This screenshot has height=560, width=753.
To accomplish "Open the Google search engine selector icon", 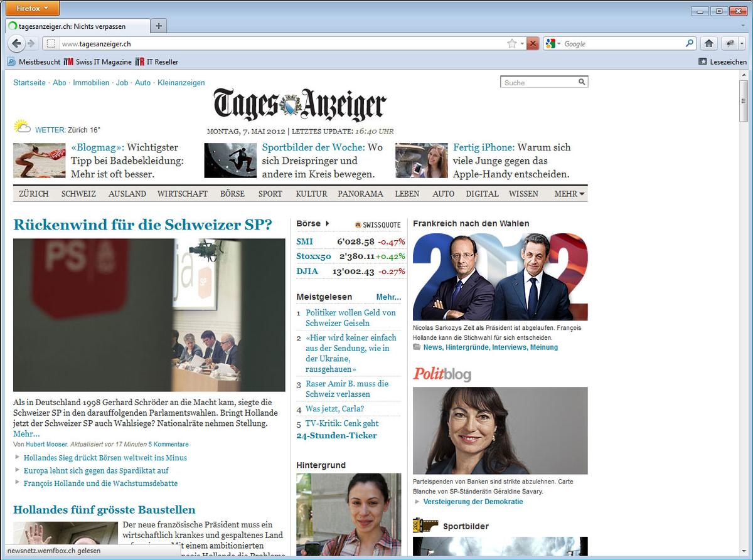I will [550, 43].
